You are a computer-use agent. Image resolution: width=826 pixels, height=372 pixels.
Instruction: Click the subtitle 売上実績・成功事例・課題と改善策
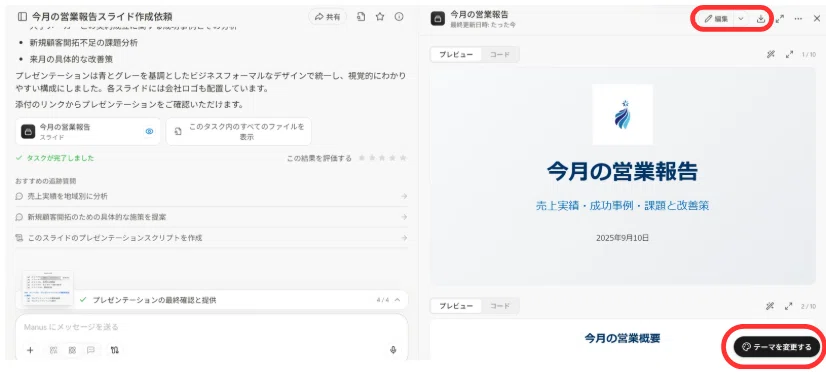622,205
